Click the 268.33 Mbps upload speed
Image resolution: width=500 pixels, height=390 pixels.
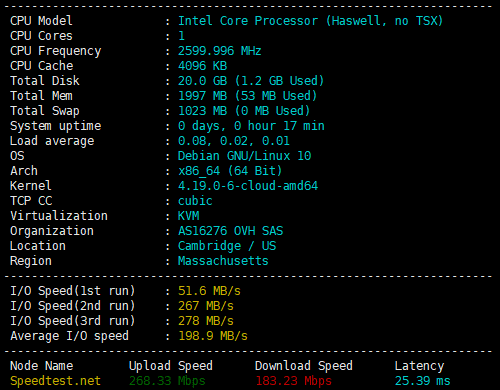click(x=167, y=381)
